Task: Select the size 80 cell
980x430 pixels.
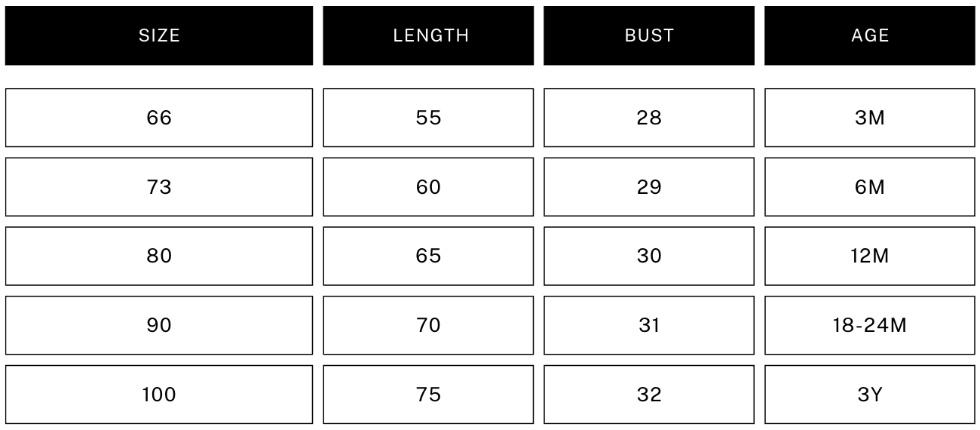Action: pyautogui.click(x=159, y=256)
